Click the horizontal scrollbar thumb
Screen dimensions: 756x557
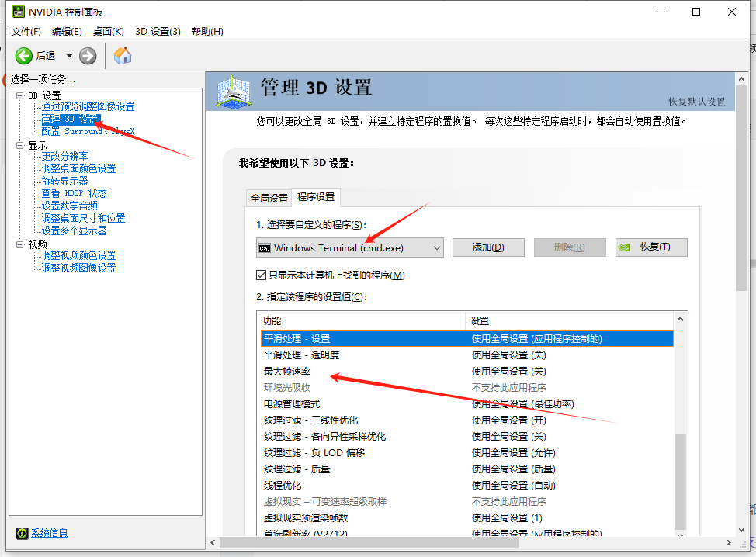pyautogui.click(x=369, y=543)
